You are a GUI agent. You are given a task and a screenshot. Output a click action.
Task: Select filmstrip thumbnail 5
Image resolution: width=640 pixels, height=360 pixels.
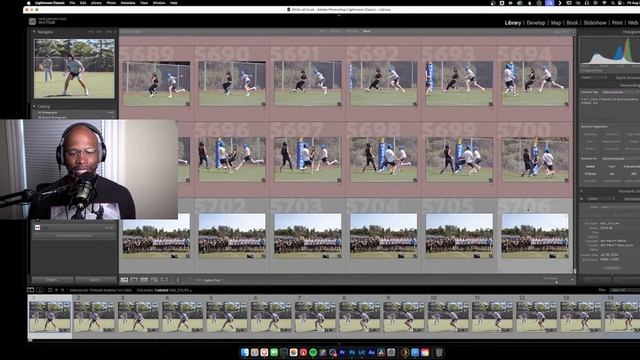point(227,317)
